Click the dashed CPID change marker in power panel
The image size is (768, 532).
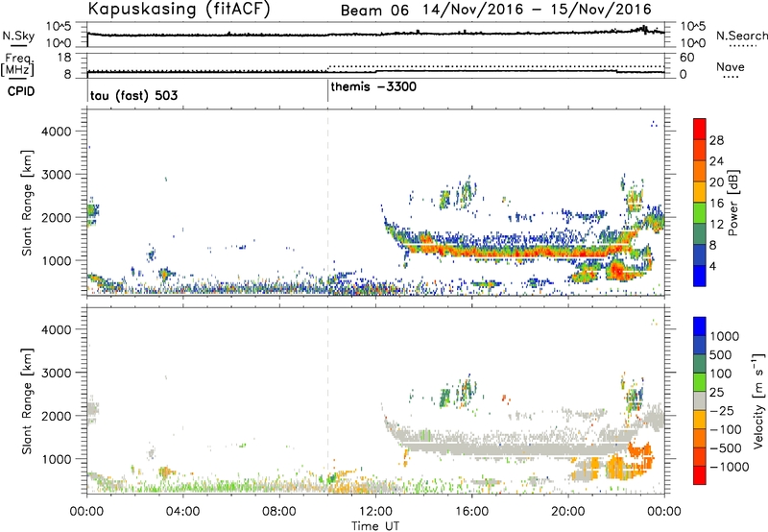point(327,202)
